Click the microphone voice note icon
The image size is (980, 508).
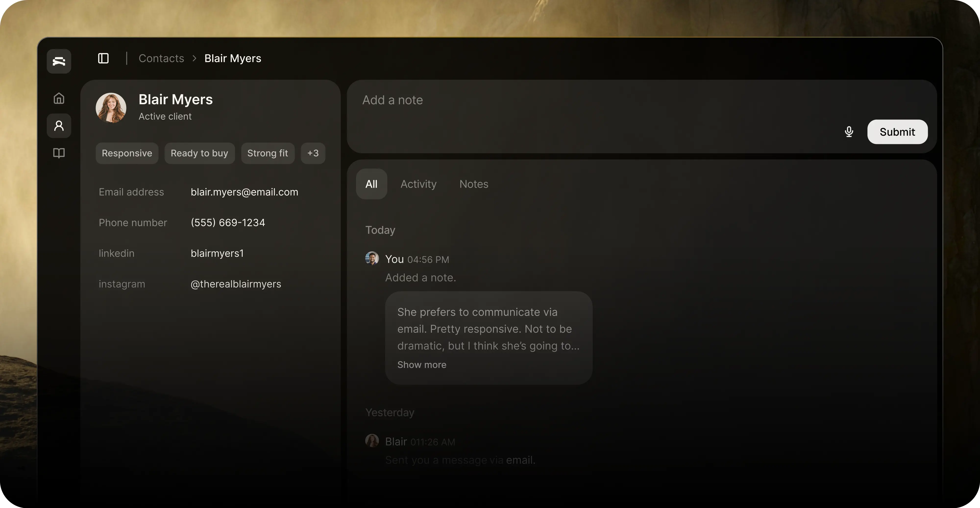[849, 132]
